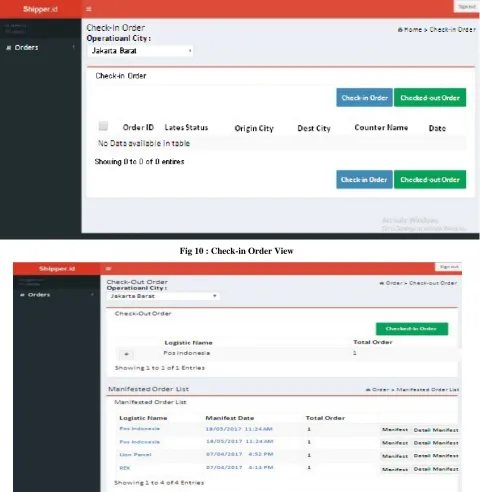Click Order breadcrumb beside Manifested Order List
The height and width of the screenshot is (492, 480).
pos(377,389)
